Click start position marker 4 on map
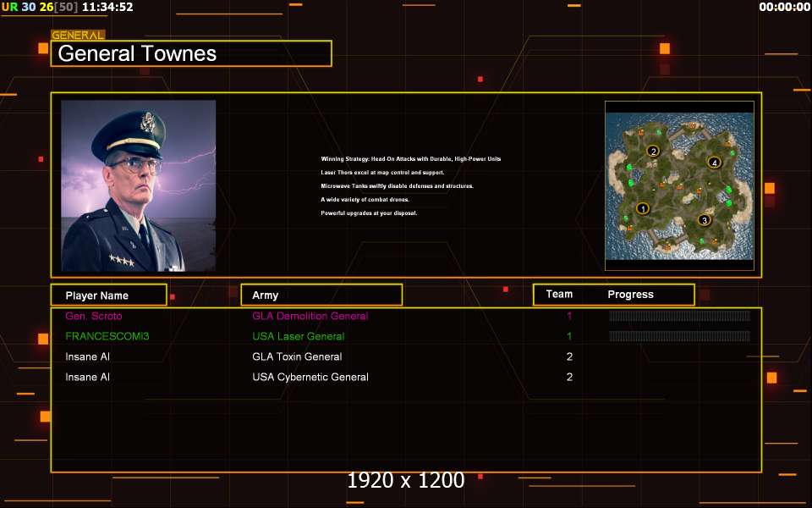This screenshot has width=812, height=508. pyautogui.click(x=714, y=163)
